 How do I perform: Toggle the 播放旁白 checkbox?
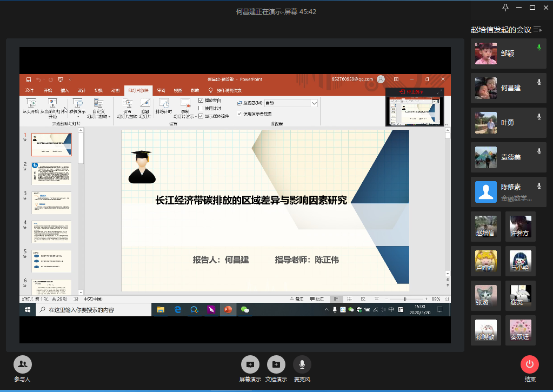(x=201, y=101)
